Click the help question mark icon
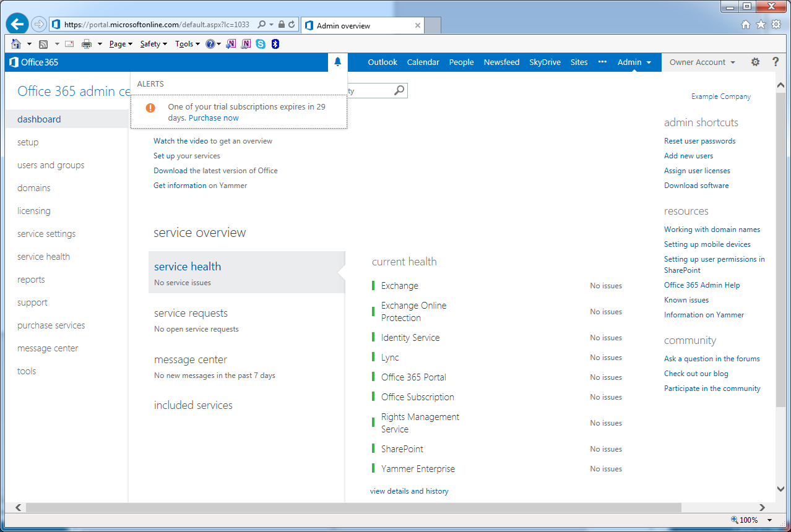 [x=776, y=62]
